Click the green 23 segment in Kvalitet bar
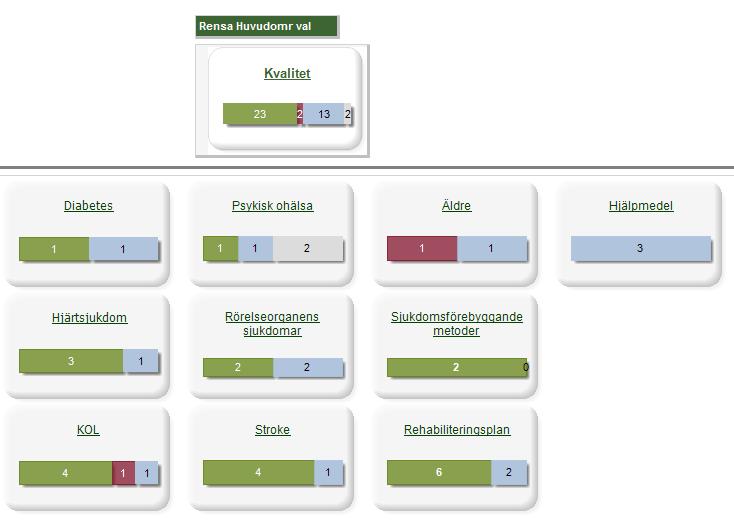Viewport: 734px width, 528px height. pos(260,114)
